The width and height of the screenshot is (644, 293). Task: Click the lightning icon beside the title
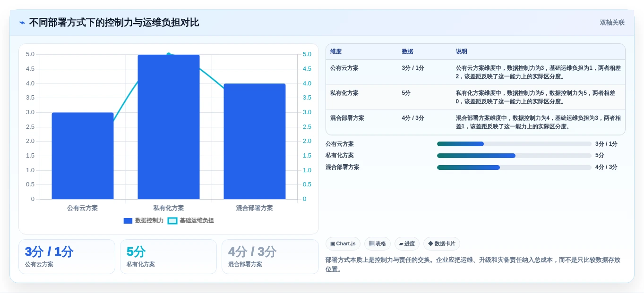tap(22, 23)
